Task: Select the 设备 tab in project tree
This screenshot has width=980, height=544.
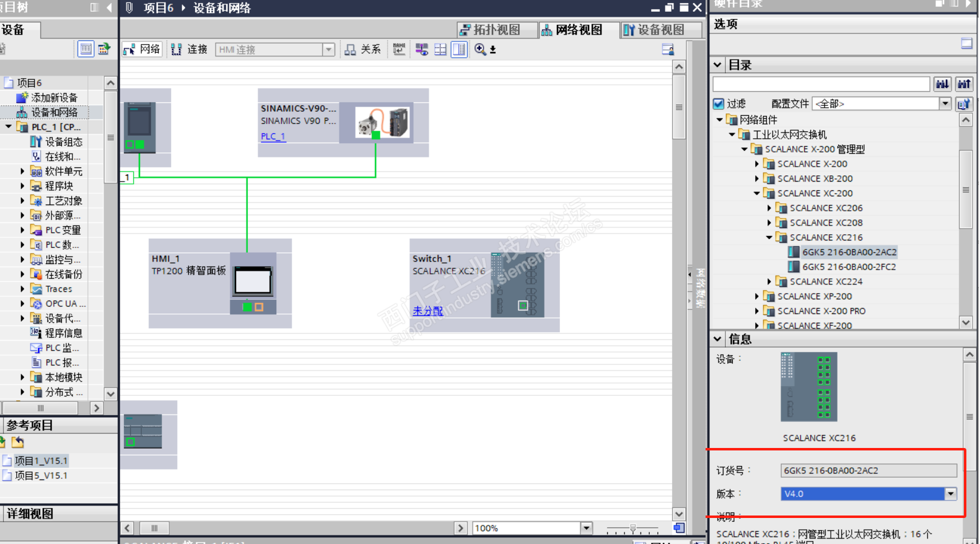Action: pos(19,30)
